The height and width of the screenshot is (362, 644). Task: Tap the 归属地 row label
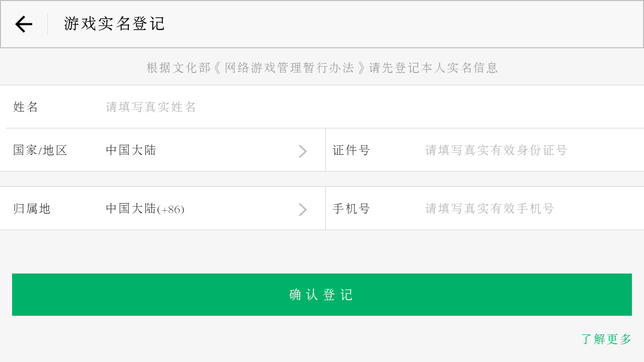pyautogui.click(x=32, y=209)
